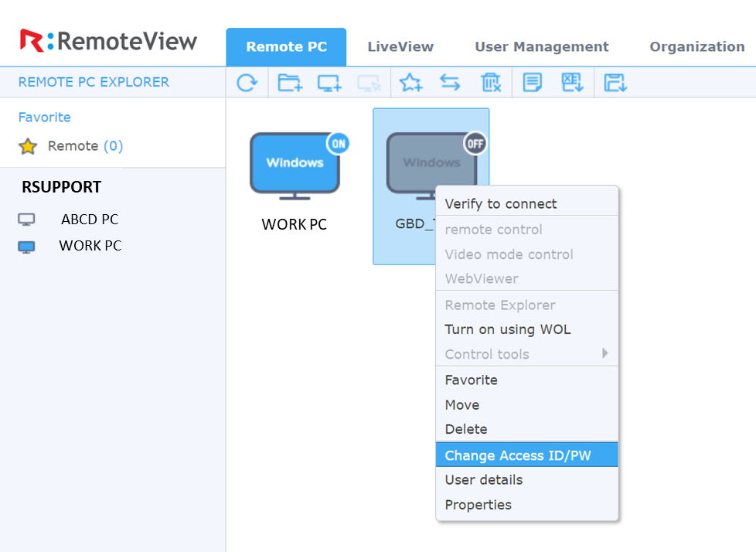
Task: Click the blue monitor icon beside WORK PC
Action: (26, 247)
